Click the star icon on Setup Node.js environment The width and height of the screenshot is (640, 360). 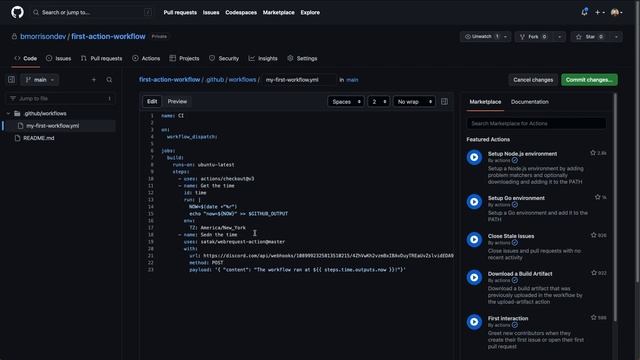click(593, 153)
